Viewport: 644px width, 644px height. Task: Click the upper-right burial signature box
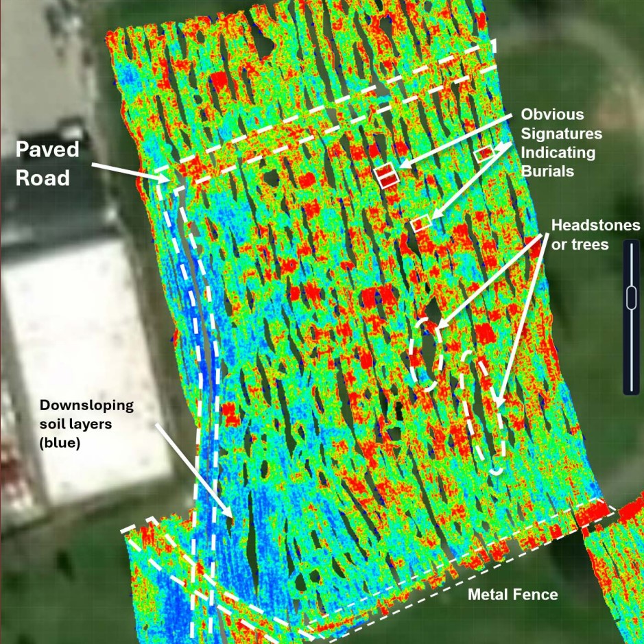point(483,152)
